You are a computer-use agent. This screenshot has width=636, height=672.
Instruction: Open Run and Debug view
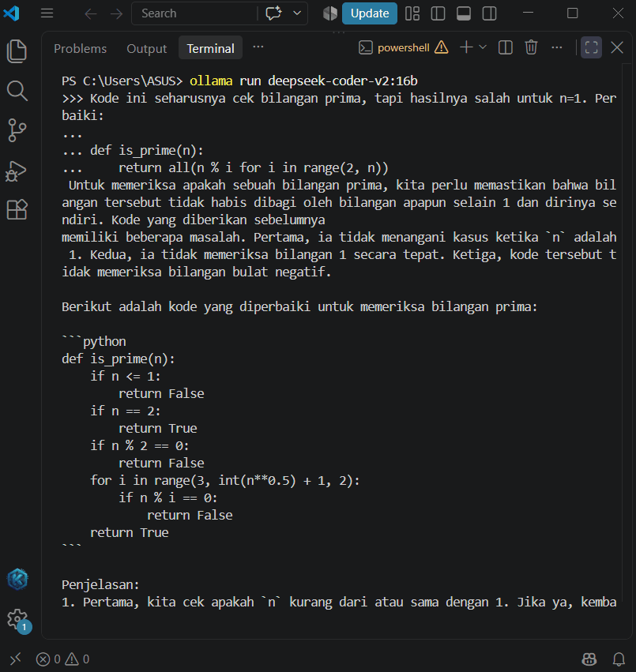17,171
